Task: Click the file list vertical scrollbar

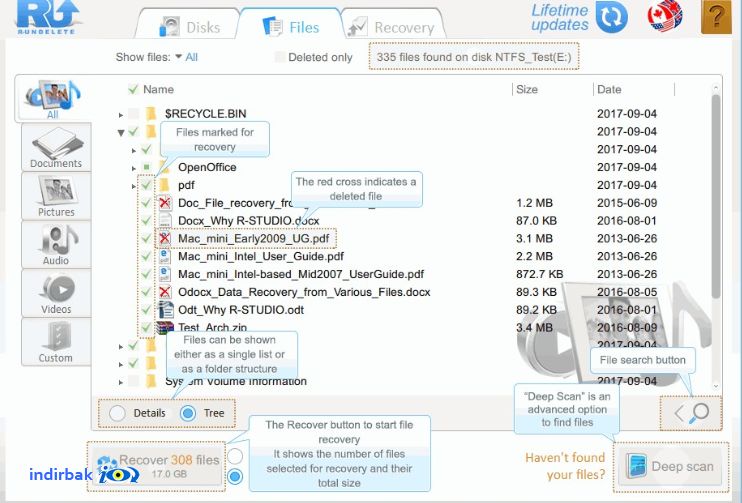Action: pos(716,196)
